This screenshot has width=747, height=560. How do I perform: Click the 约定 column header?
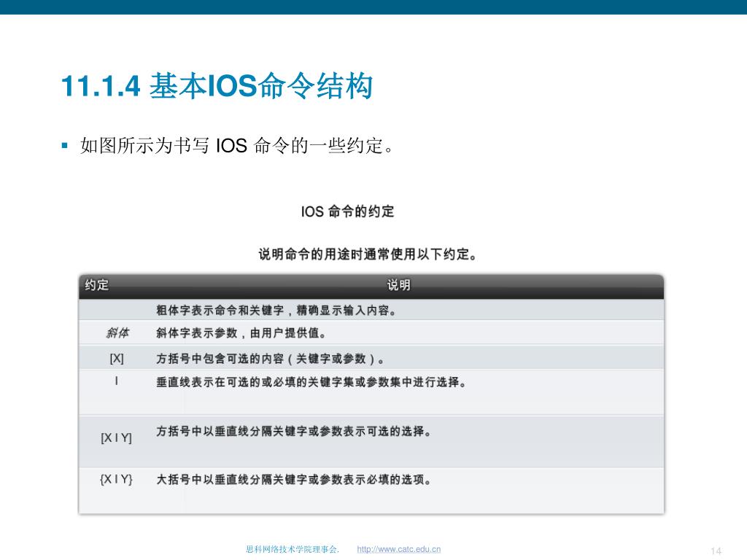[x=97, y=285]
